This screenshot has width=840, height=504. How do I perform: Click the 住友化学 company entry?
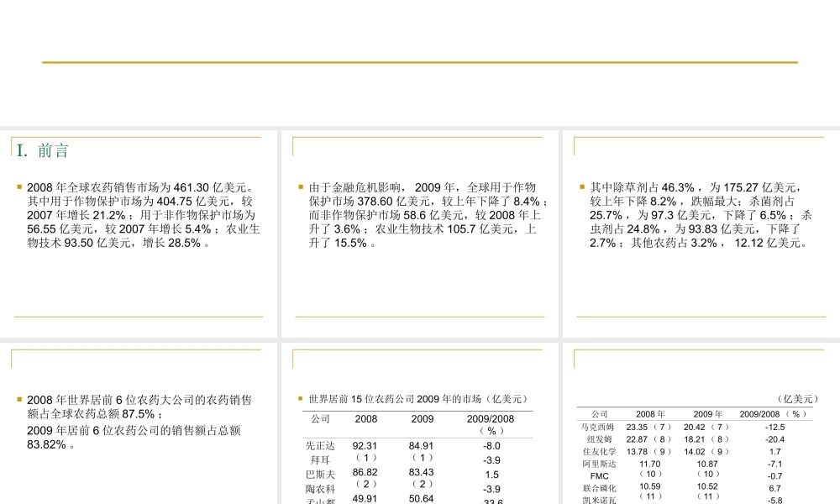coord(598,451)
